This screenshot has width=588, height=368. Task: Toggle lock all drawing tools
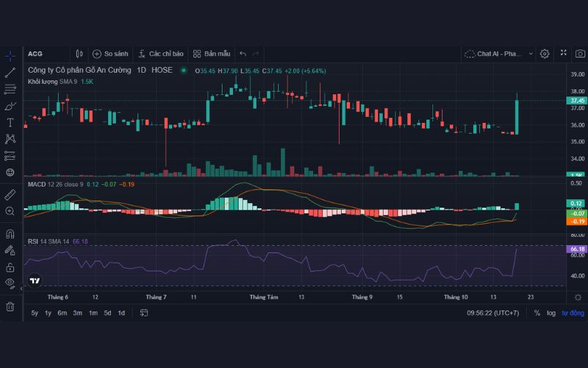click(x=10, y=266)
